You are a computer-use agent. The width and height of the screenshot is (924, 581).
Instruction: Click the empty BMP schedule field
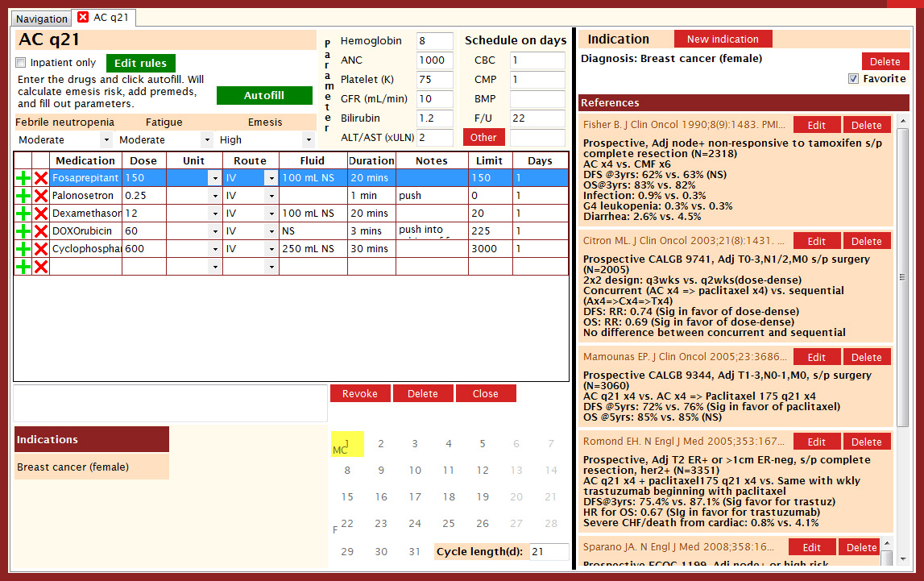click(537, 99)
